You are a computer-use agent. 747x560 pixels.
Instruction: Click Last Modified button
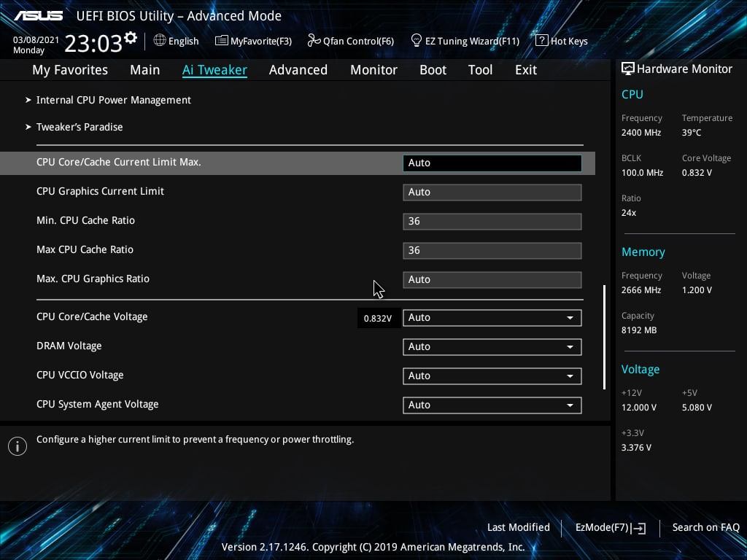pos(519,527)
